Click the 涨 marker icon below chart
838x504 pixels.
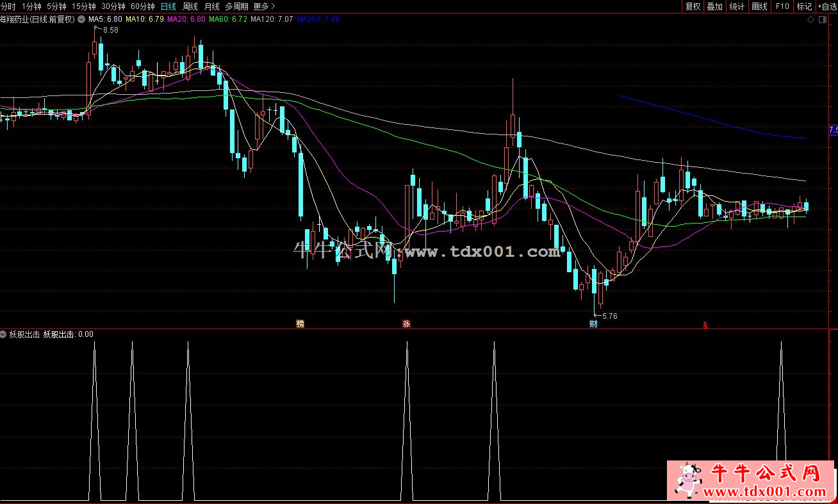406,324
